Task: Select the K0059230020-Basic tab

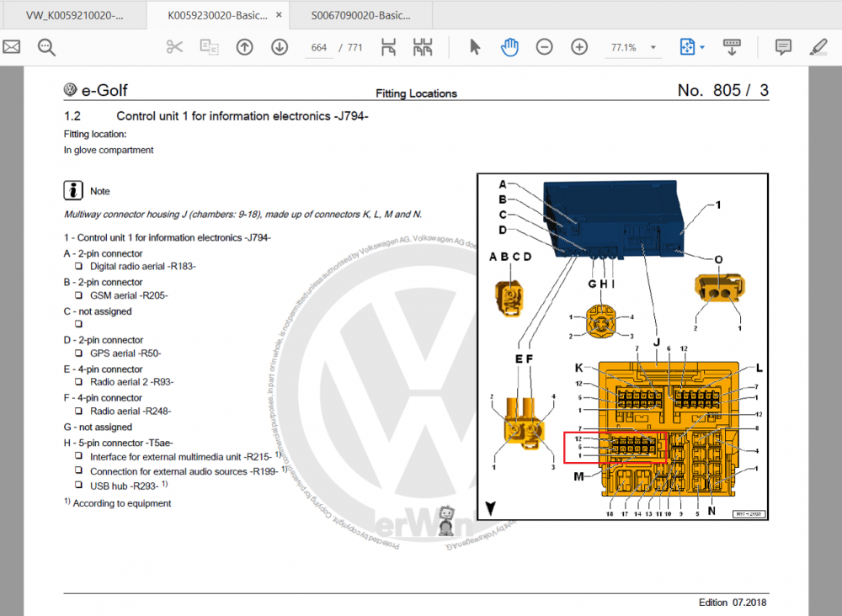Action: point(217,15)
